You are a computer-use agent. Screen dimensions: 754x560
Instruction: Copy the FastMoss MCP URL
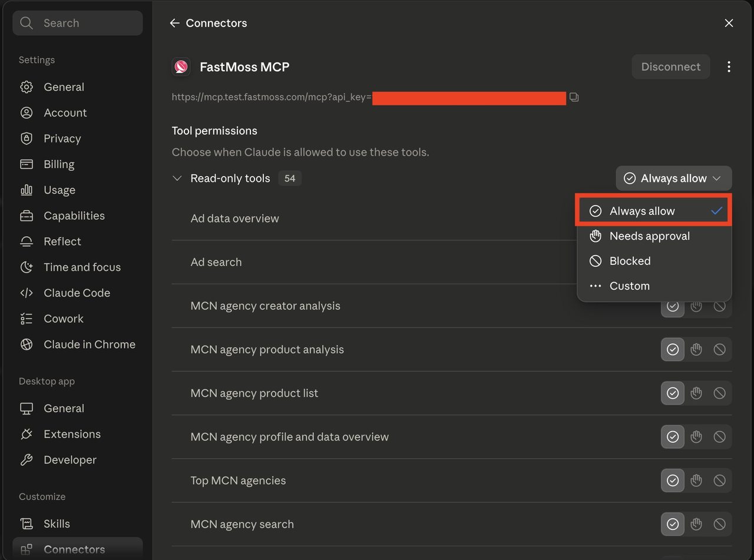coord(574,97)
